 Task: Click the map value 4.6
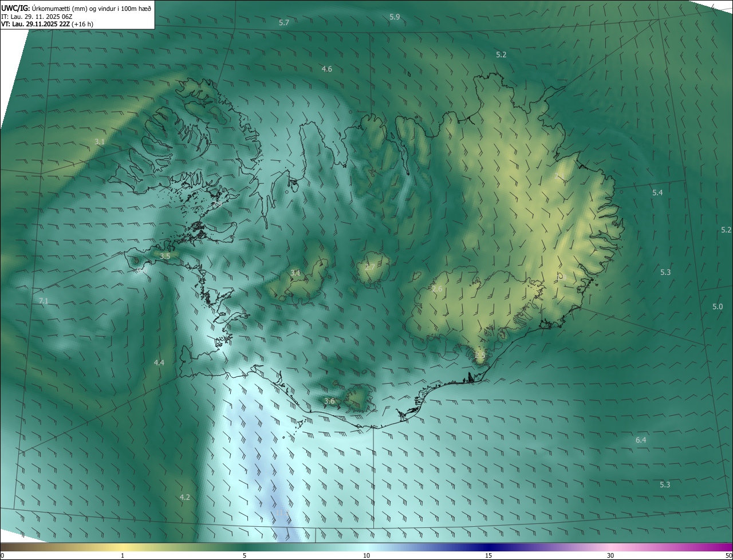point(326,69)
